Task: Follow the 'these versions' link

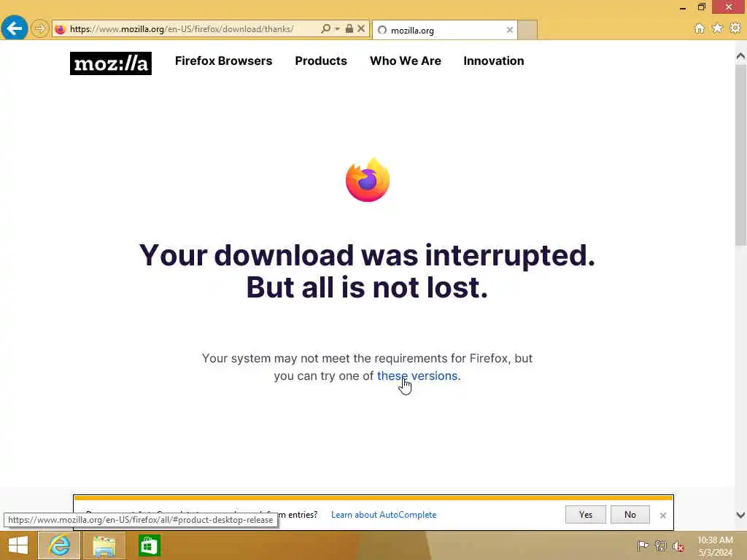Action: point(417,376)
